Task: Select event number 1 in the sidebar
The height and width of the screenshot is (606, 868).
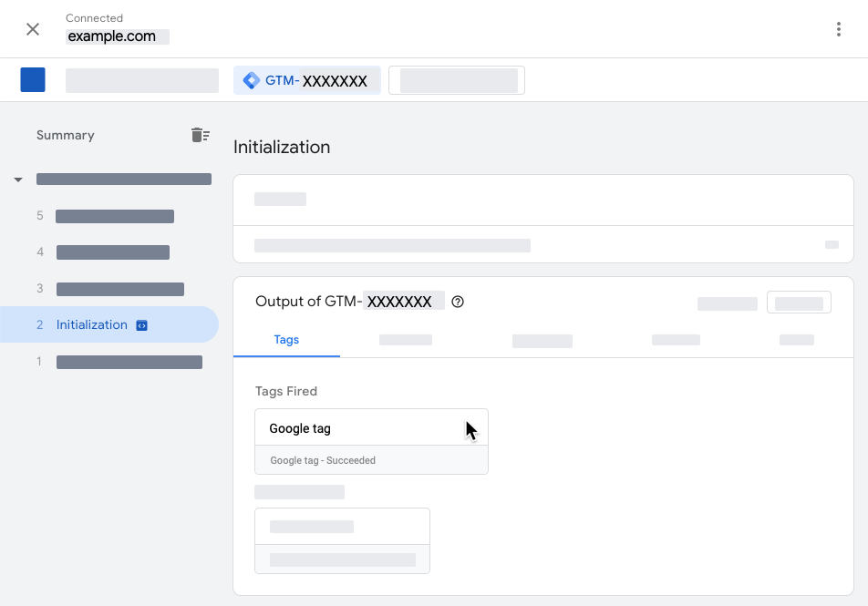Action: click(x=119, y=362)
